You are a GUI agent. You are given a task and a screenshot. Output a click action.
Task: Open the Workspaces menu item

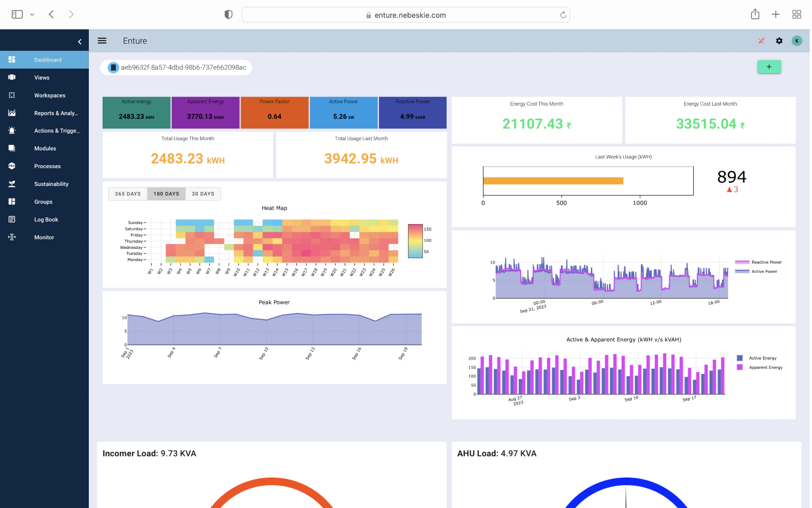[50, 96]
